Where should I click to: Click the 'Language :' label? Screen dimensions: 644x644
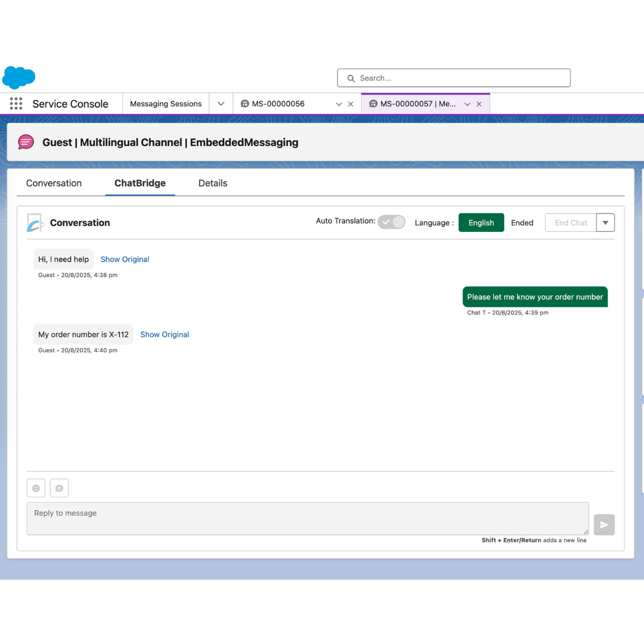click(434, 223)
